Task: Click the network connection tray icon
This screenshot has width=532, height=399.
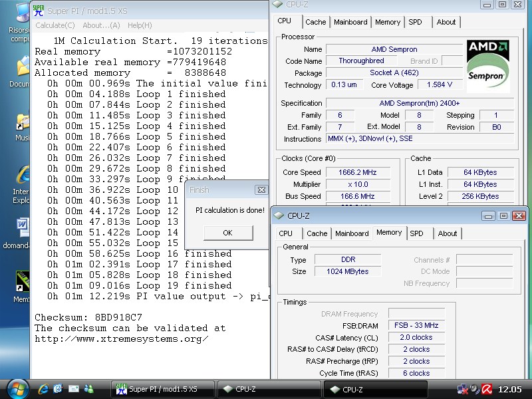Action: coord(462,389)
